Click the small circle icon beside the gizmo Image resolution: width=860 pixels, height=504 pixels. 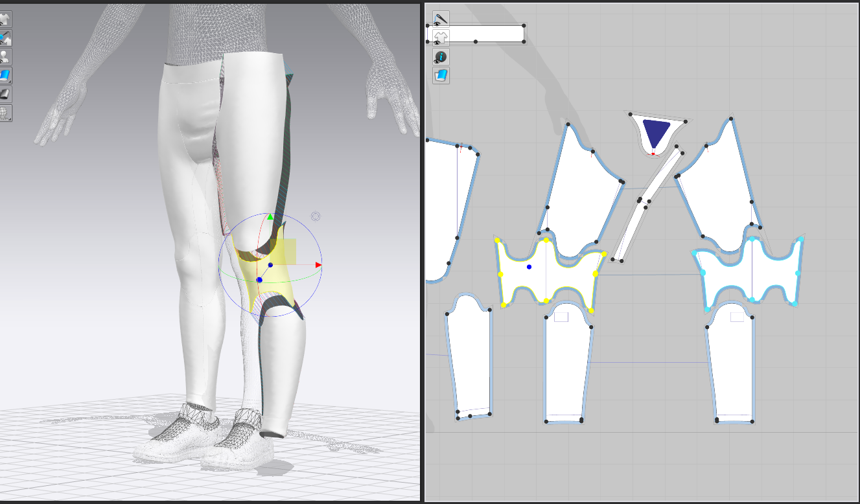pyautogui.click(x=316, y=216)
